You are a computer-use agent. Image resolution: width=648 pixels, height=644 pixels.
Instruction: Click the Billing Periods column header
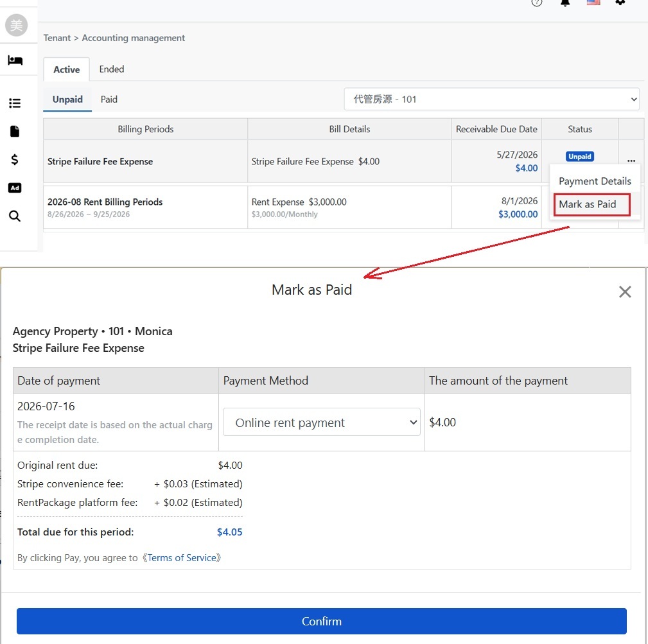click(x=146, y=129)
